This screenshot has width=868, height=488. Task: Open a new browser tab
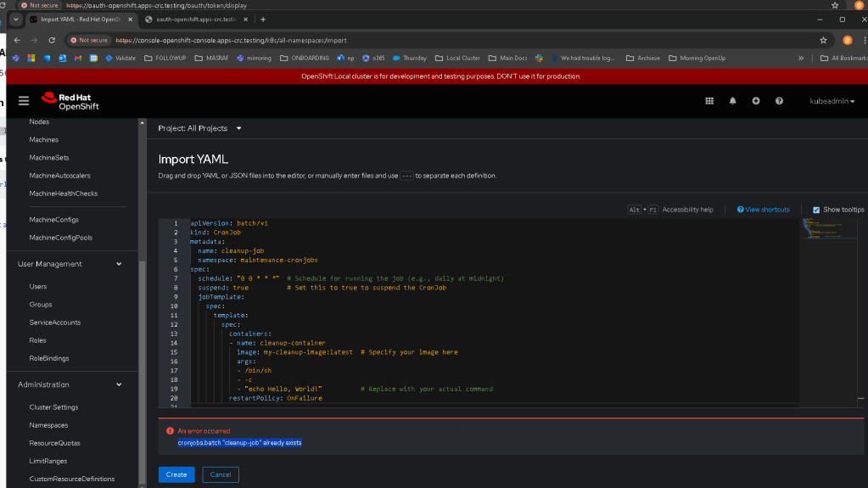(x=263, y=20)
